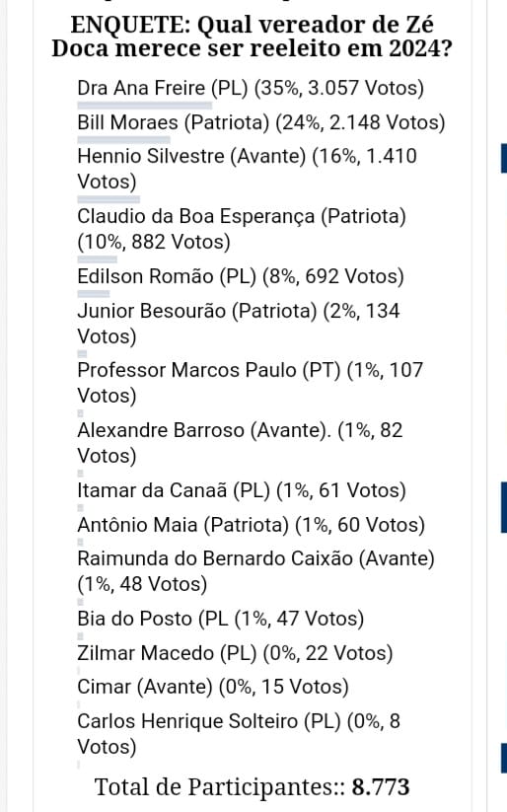Screen dimensions: 507x812
Task: Select the Bia do Posto result
Action: point(221,619)
